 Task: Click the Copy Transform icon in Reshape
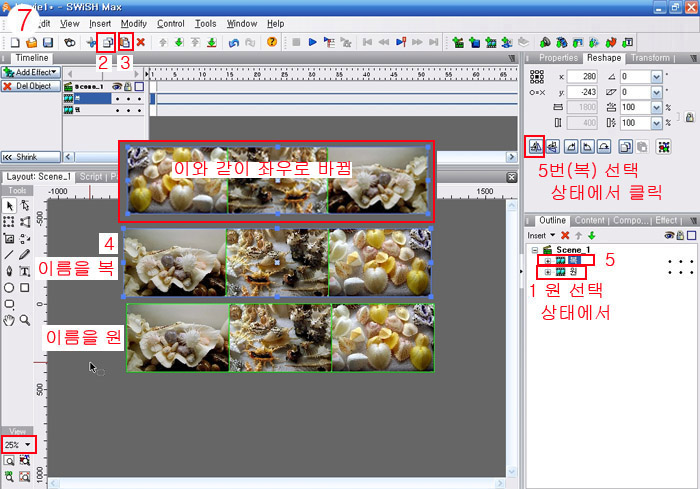(625, 146)
